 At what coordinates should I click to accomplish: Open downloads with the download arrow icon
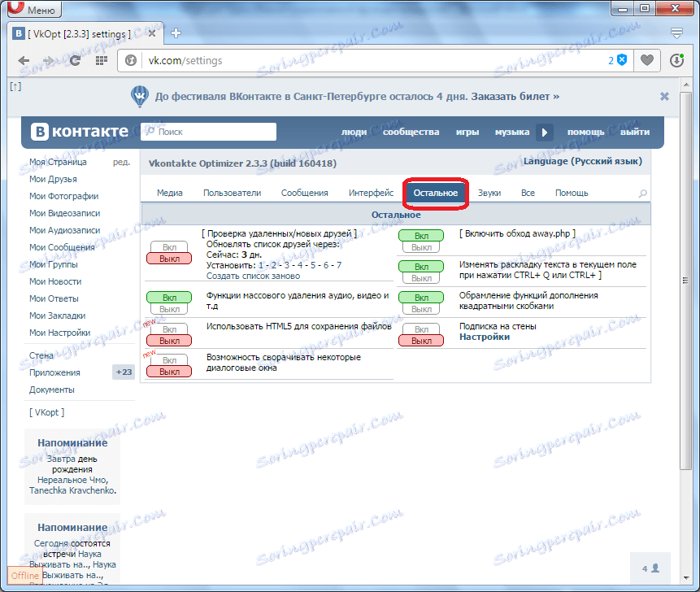(676, 60)
